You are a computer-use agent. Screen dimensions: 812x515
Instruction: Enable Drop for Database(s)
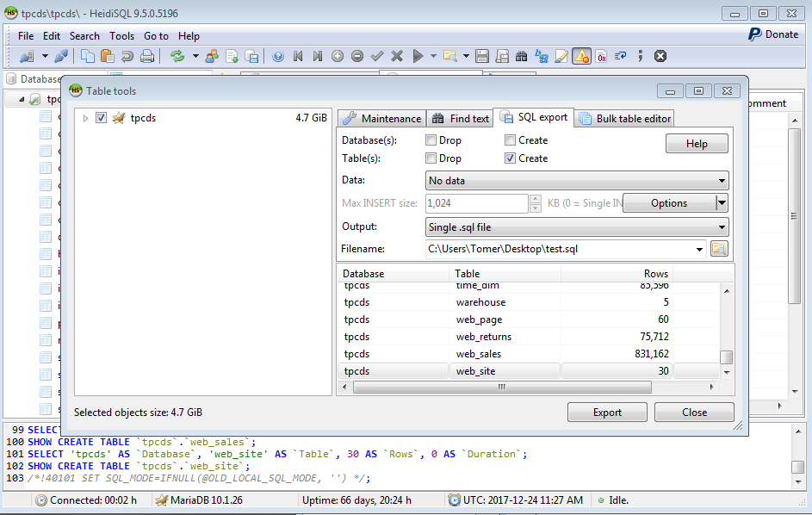[x=431, y=140]
